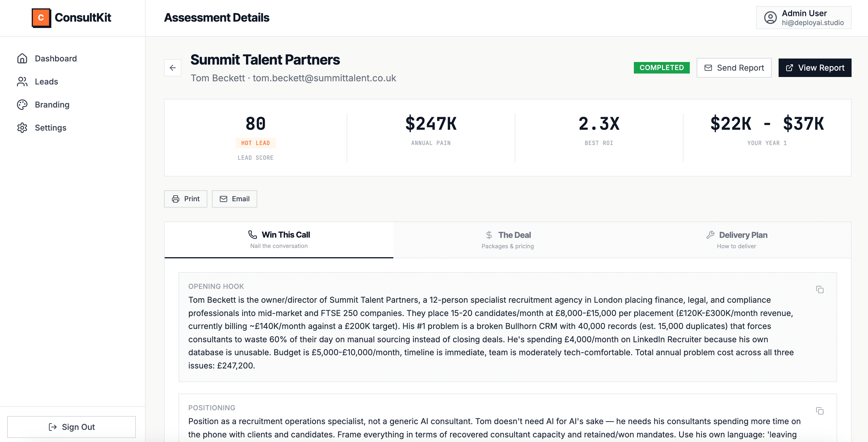This screenshot has width=868, height=442.
Task: Click the ConsultKit logo icon
Action: tap(41, 18)
